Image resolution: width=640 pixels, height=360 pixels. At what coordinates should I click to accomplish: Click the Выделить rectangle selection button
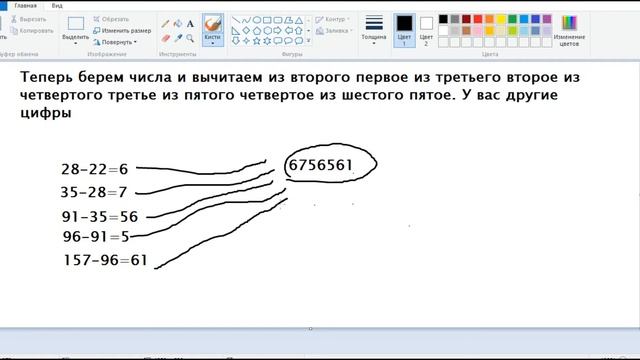pos(76,24)
